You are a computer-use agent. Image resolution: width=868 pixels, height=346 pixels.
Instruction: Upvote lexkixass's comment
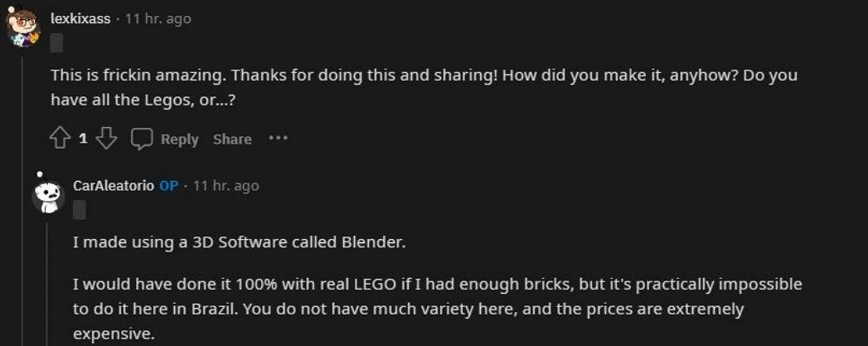[x=60, y=139]
